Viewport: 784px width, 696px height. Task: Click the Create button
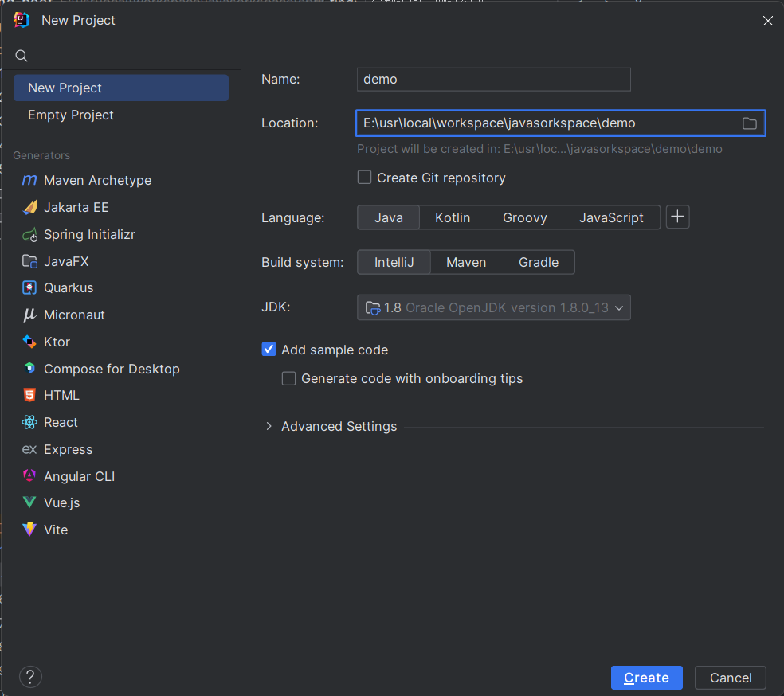646,678
